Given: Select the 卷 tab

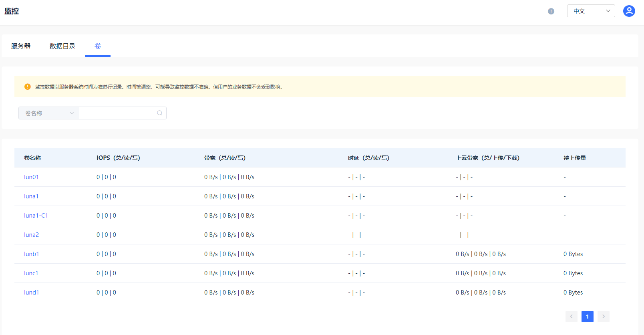Looking at the screenshot, I should point(98,46).
